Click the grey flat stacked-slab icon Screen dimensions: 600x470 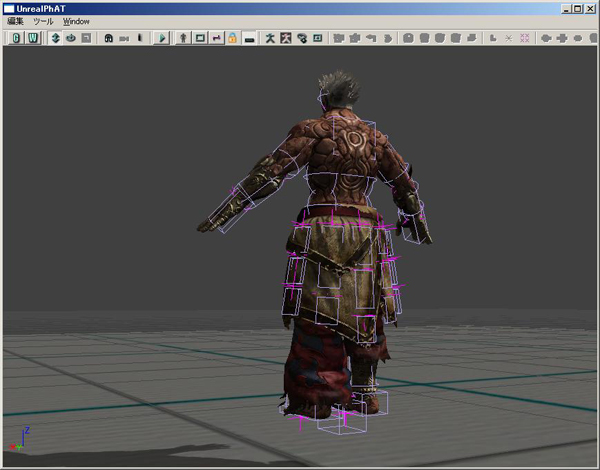(x=471, y=38)
